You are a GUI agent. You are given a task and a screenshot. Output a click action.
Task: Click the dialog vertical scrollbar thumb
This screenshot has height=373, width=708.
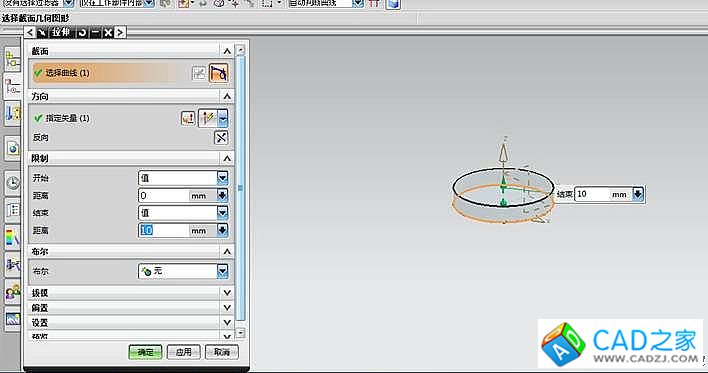(241, 187)
